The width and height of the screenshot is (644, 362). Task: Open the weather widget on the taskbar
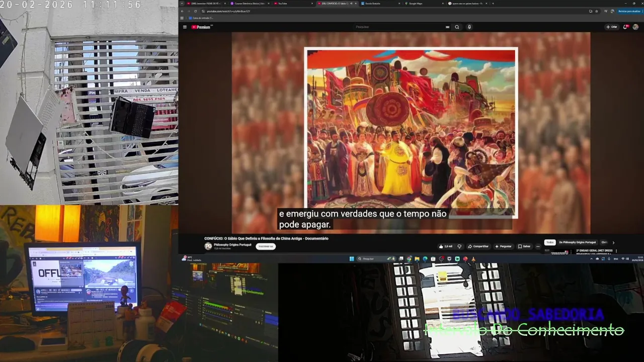(x=190, y=258)
